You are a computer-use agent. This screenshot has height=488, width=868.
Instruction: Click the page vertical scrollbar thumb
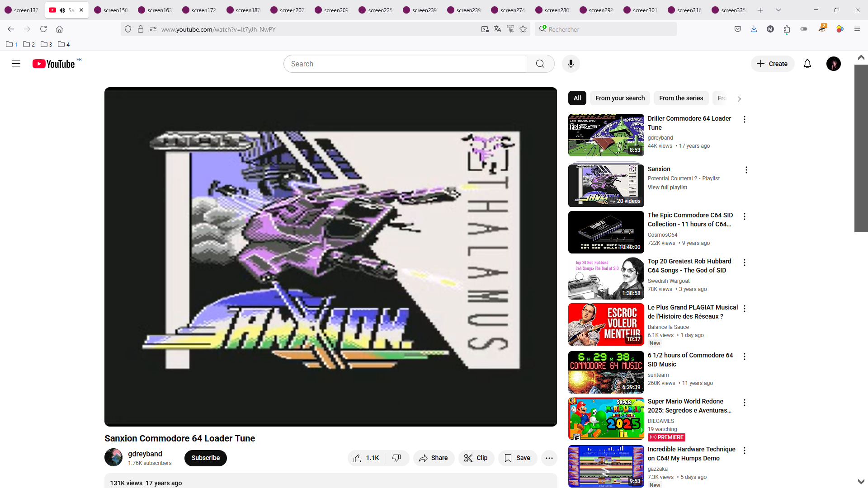click(861, 148)
